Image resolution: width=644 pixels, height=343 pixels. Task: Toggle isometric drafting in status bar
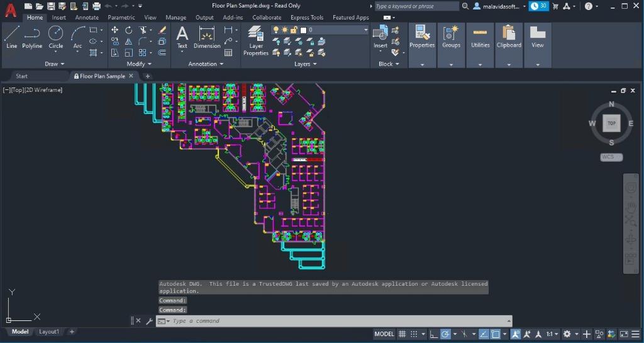point(465,334)
